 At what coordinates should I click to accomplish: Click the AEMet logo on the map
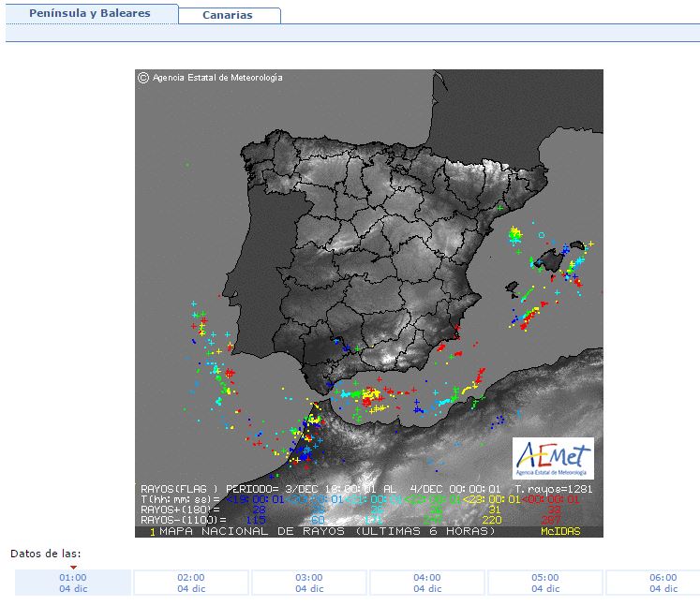pyautogui.click(x=553, y=458)
